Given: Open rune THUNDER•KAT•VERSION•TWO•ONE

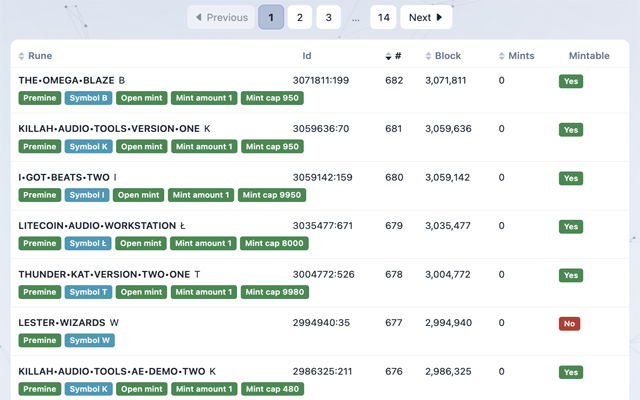Looking at the screenshot, I should pos(104,274).
